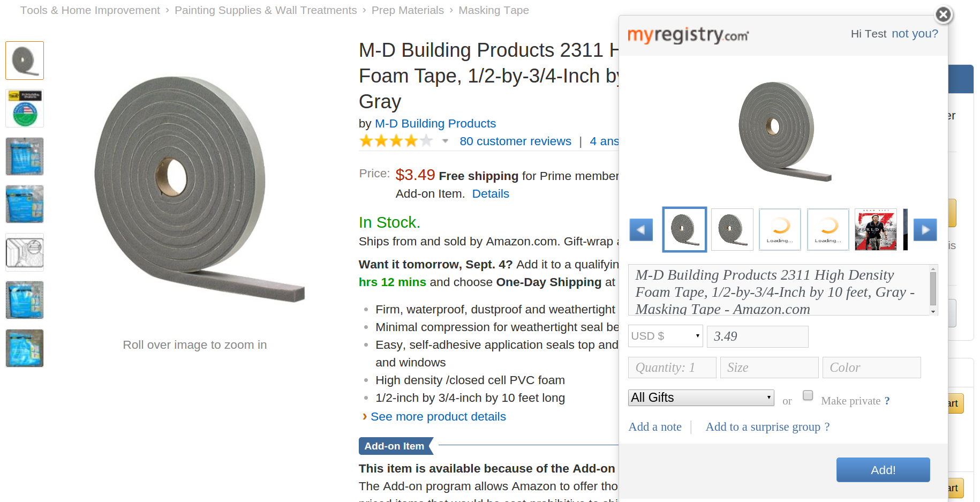Click the Add! button
Image resolution: width=980 pixels, height=502 pixels.
(x=883, y=470)
